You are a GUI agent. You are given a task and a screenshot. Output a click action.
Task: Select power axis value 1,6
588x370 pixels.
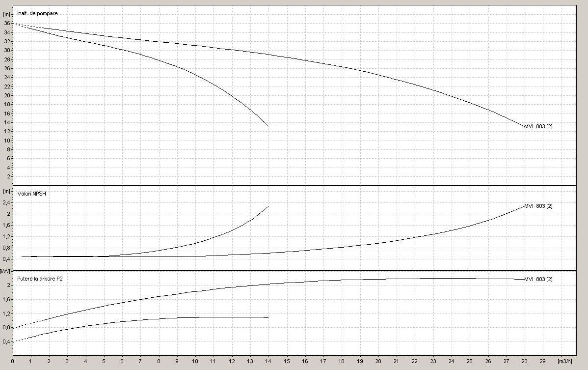point(6,299)
